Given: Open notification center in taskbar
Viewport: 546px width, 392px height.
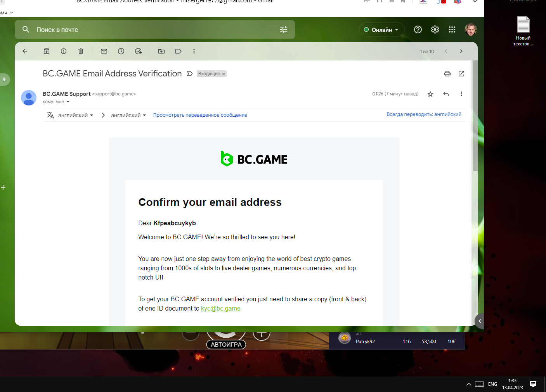Looking at the screenshot, I should coord(533,384).
